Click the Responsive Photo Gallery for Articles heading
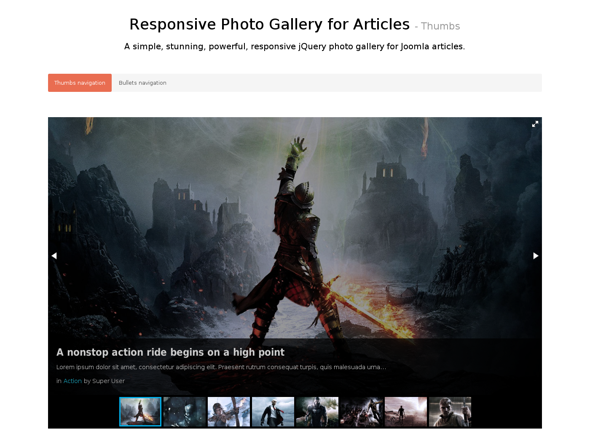Screen dimensions: 590x437 269,24
